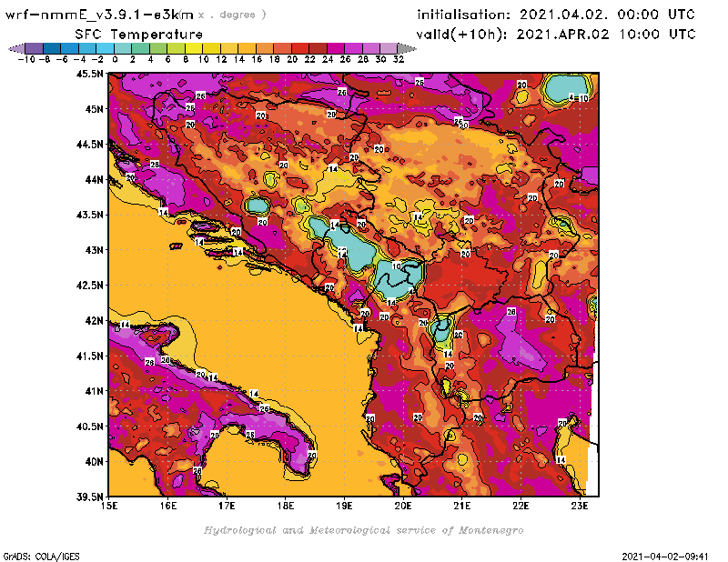Click the 17E longitude axis label
The width and height of the screenshot is (728, 562).
point(227,506)
